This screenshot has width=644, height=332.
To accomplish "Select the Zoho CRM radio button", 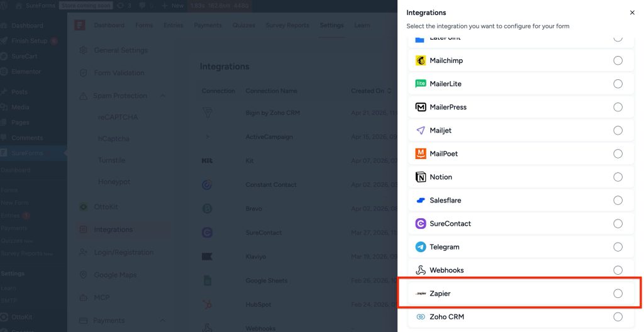I will click(x=618, y=317).
